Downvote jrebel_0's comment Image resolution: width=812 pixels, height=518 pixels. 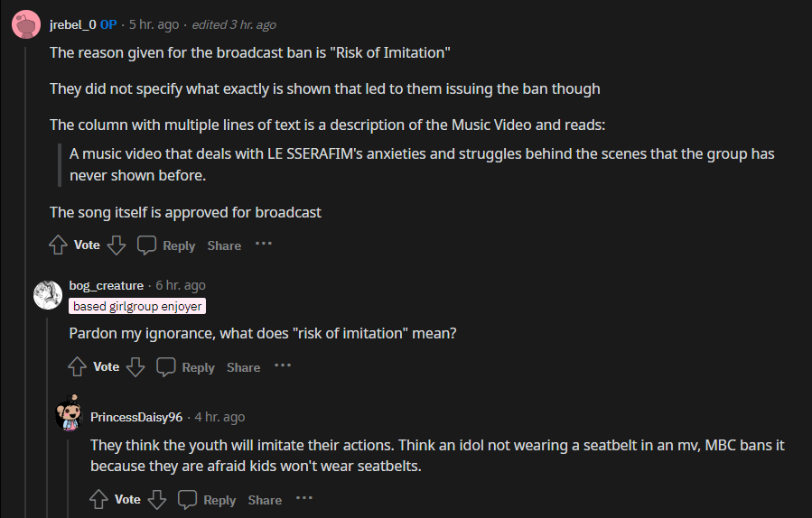[x=116, y=245]
